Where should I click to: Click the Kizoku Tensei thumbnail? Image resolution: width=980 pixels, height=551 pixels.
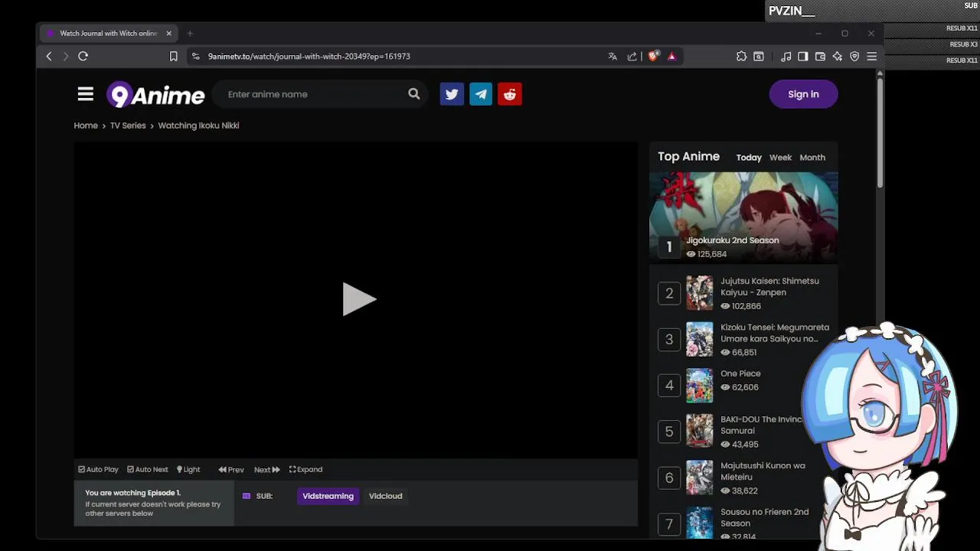pyautogui.click(x=699, y=339)
